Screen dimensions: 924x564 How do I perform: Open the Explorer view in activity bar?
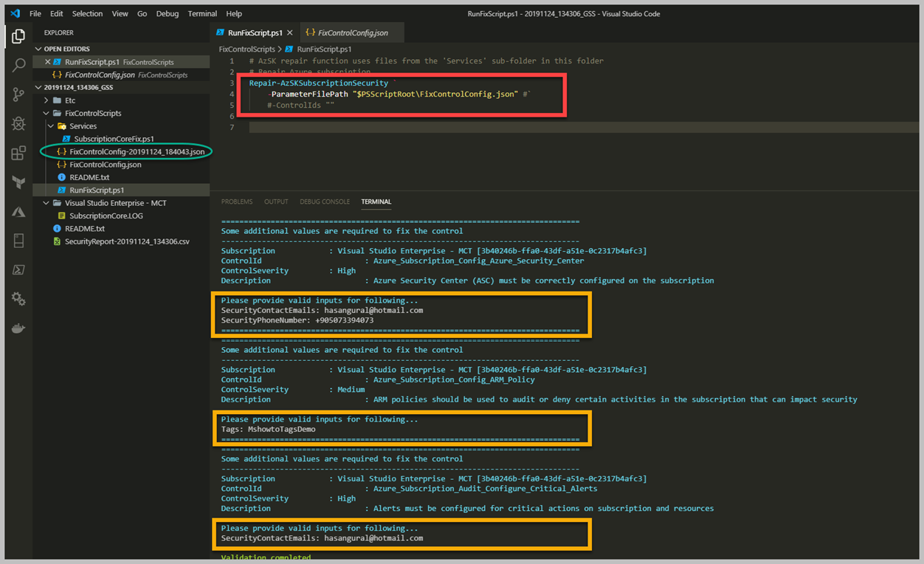[18, 35]
